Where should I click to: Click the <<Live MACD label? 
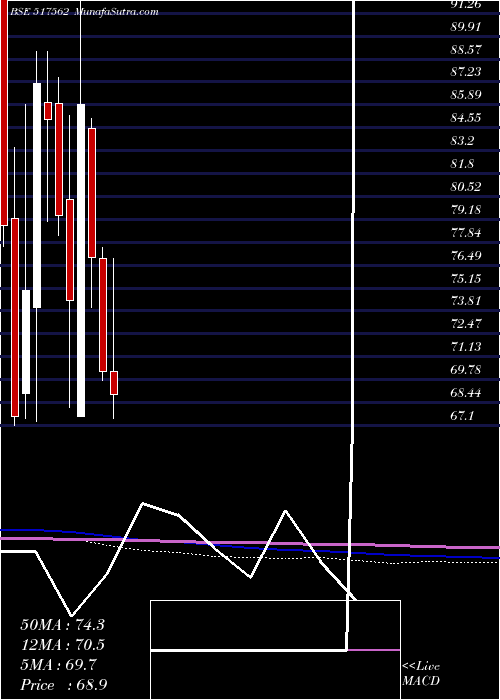pos(421,673)
